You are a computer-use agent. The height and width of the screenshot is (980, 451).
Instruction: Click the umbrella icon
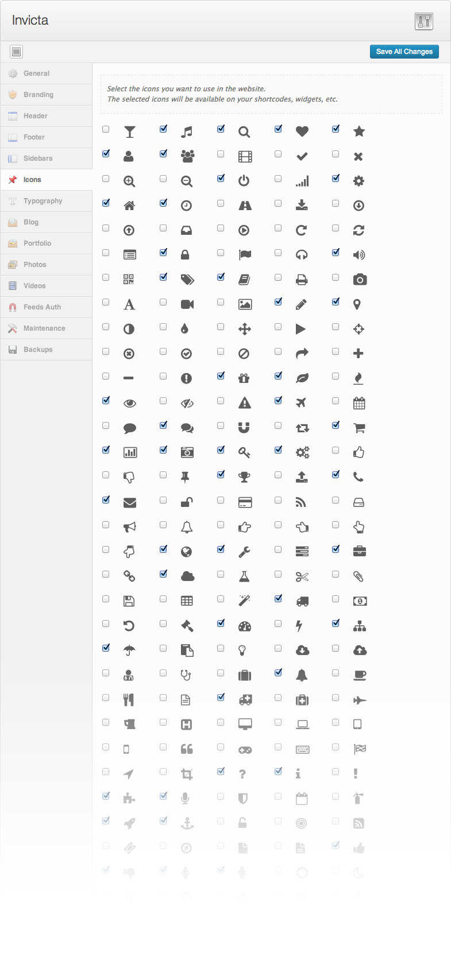pyautogui.click(x=129, y=650)
